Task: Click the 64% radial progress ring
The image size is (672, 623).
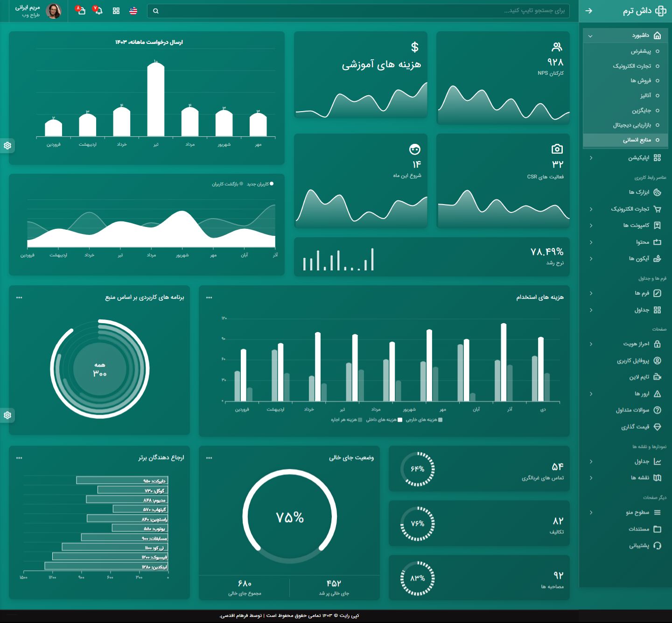Action: coord(418,469)
